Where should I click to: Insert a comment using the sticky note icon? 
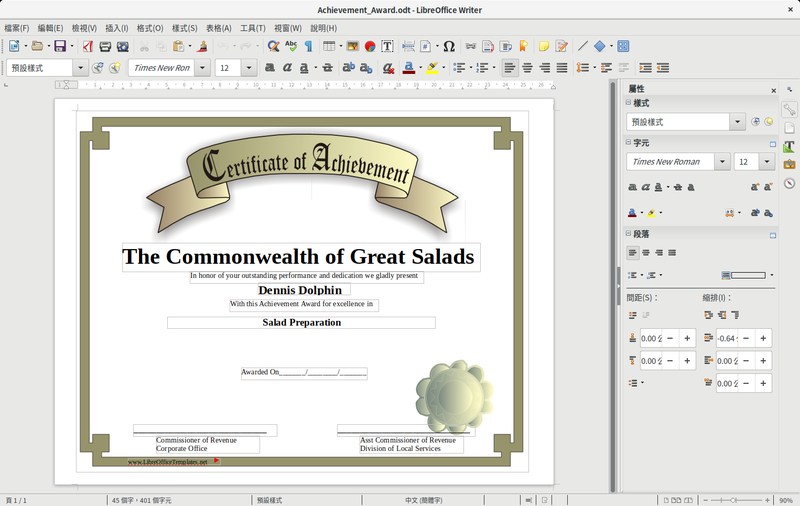coord(544,46)
